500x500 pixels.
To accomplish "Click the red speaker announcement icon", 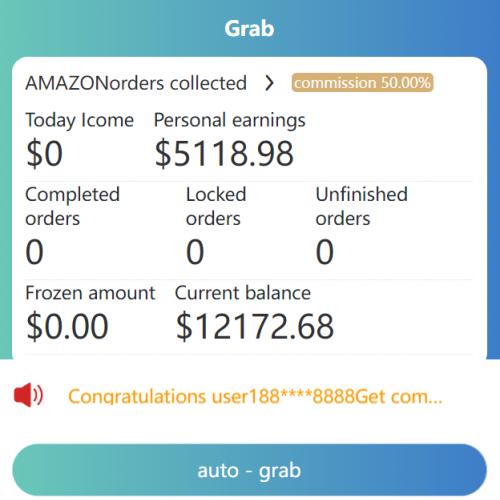I will click(28, 395).
